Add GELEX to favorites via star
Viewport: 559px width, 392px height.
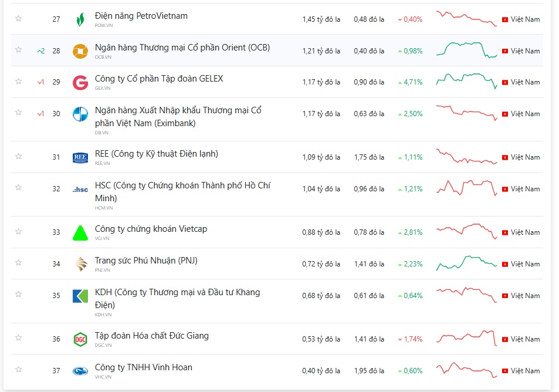click(x=19, y=81)
